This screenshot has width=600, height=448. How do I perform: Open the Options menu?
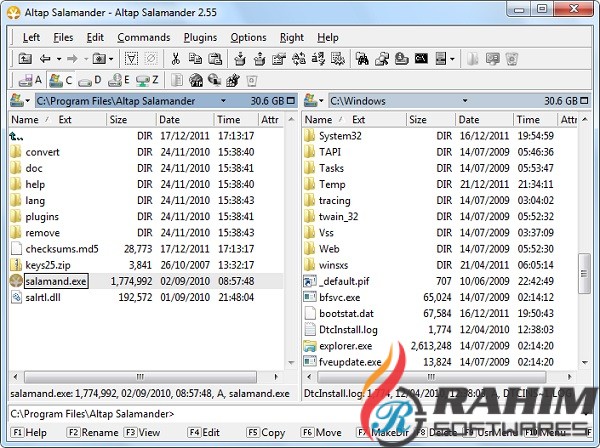(x=248, y=37)
